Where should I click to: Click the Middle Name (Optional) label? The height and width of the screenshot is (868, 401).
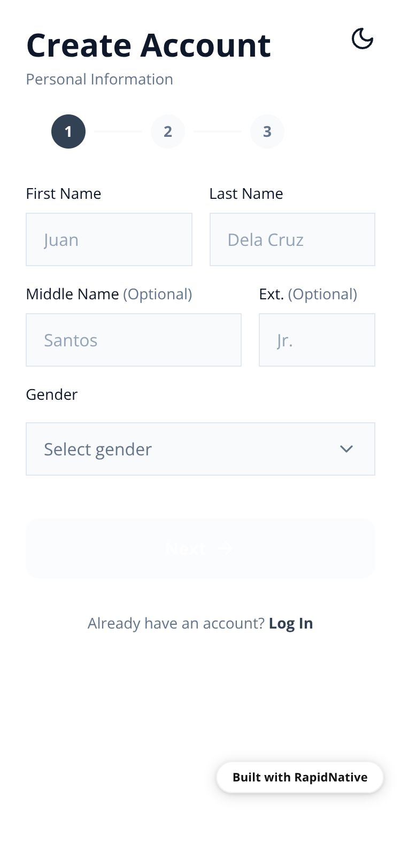coord(109,294)
